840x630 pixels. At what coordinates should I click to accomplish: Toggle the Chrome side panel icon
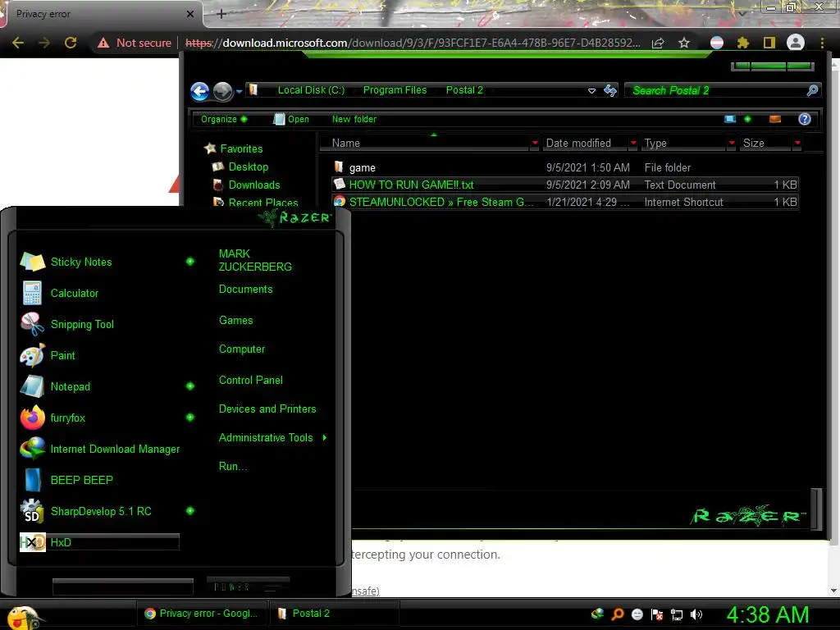pos(769,43)
